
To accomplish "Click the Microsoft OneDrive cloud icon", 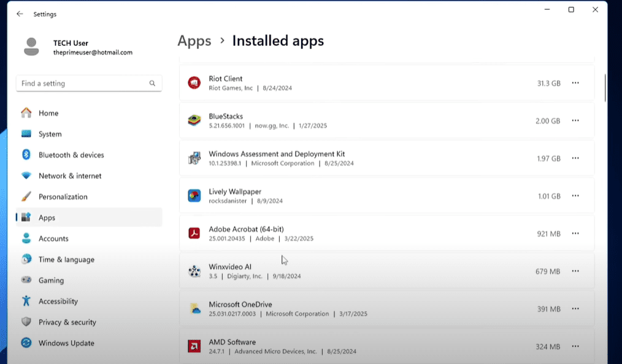I will (194, 309).
